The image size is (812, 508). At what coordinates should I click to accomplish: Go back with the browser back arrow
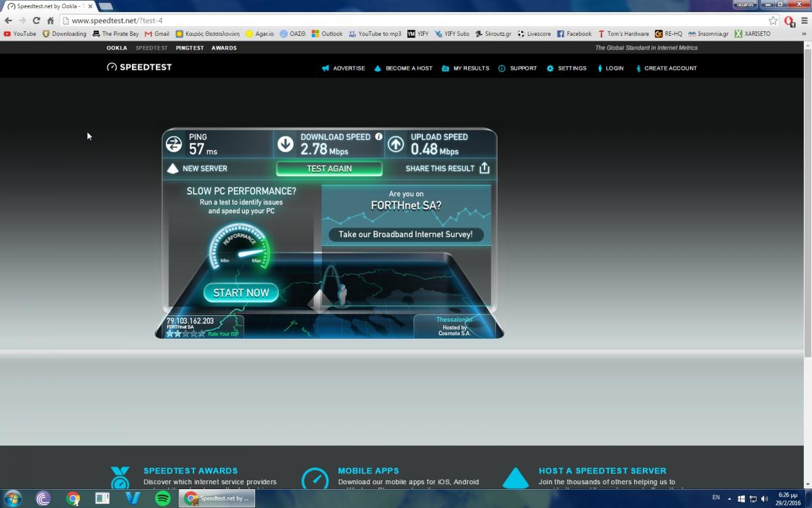[x=9, y=21]
